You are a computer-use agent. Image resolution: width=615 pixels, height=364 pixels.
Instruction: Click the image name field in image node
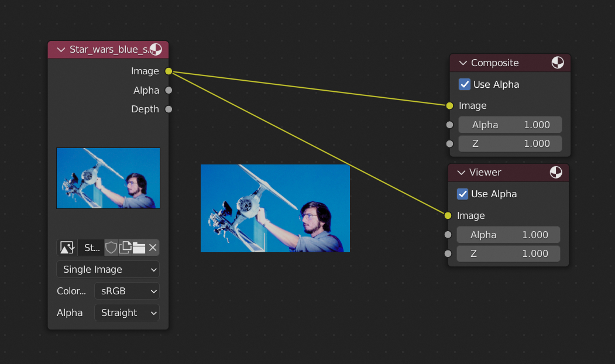click(x=91, y=248)
